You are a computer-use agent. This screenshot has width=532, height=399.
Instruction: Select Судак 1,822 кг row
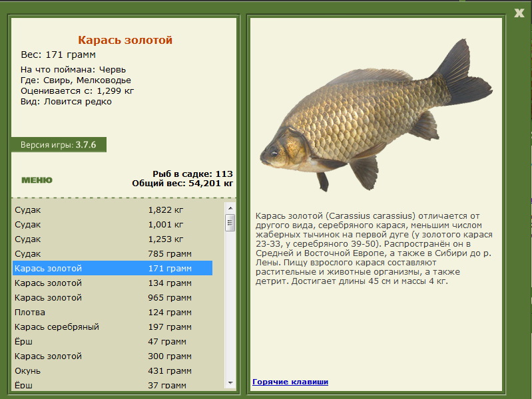pos(113,210)
